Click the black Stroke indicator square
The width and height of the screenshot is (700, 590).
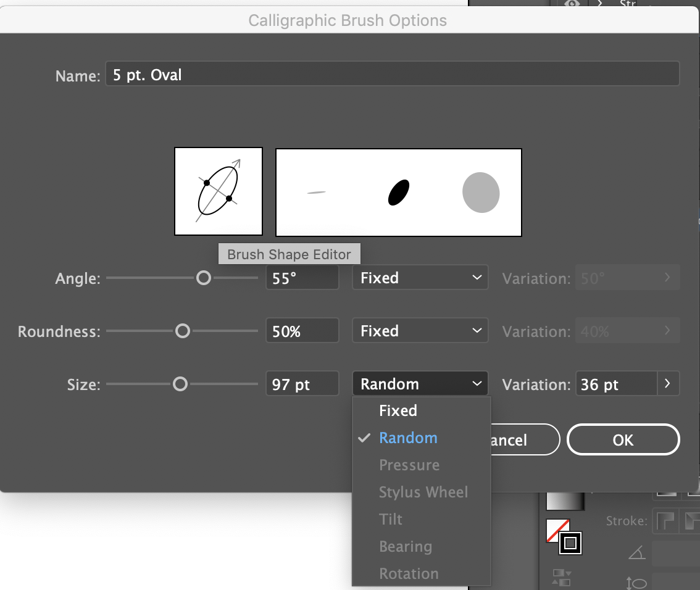click(570, 544)
